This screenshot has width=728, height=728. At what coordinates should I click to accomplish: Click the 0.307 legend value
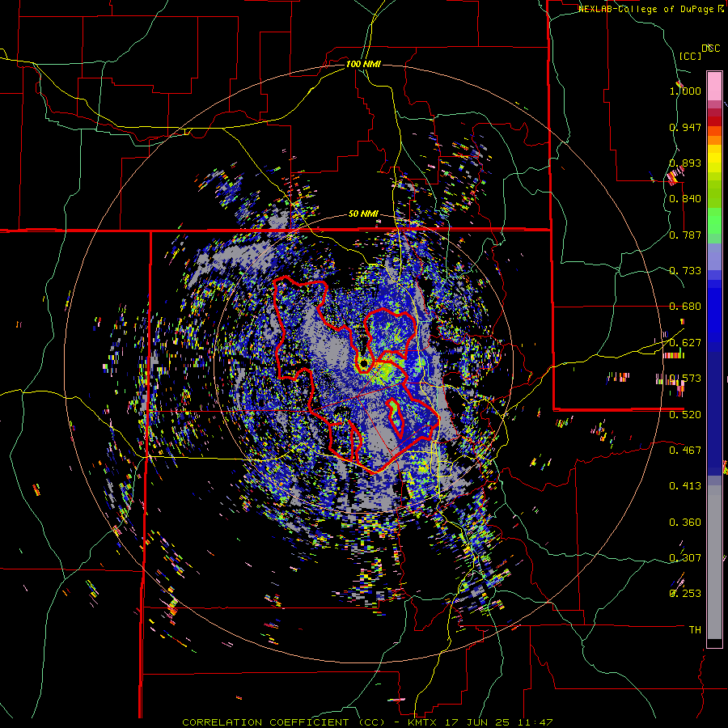click(685, 558)
